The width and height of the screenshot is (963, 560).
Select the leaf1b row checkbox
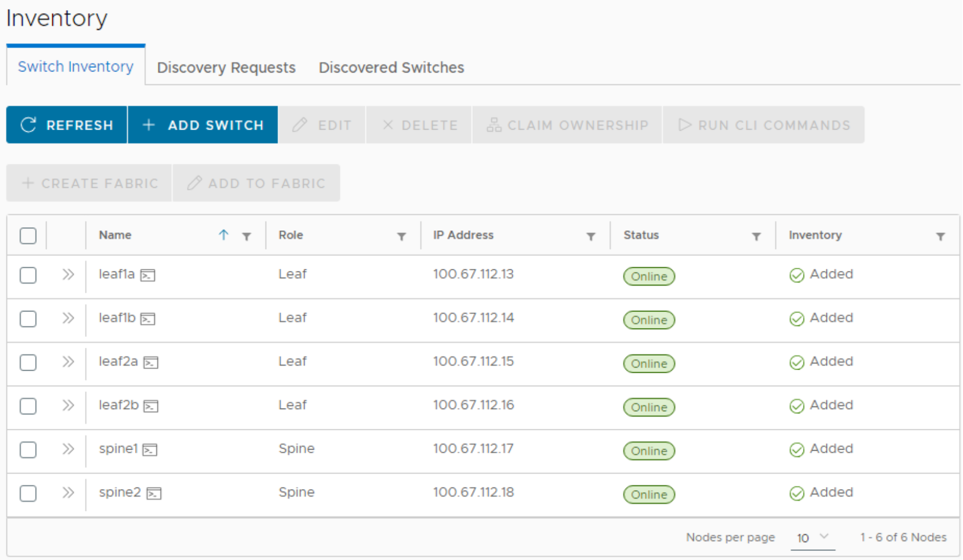coord(28,319)
